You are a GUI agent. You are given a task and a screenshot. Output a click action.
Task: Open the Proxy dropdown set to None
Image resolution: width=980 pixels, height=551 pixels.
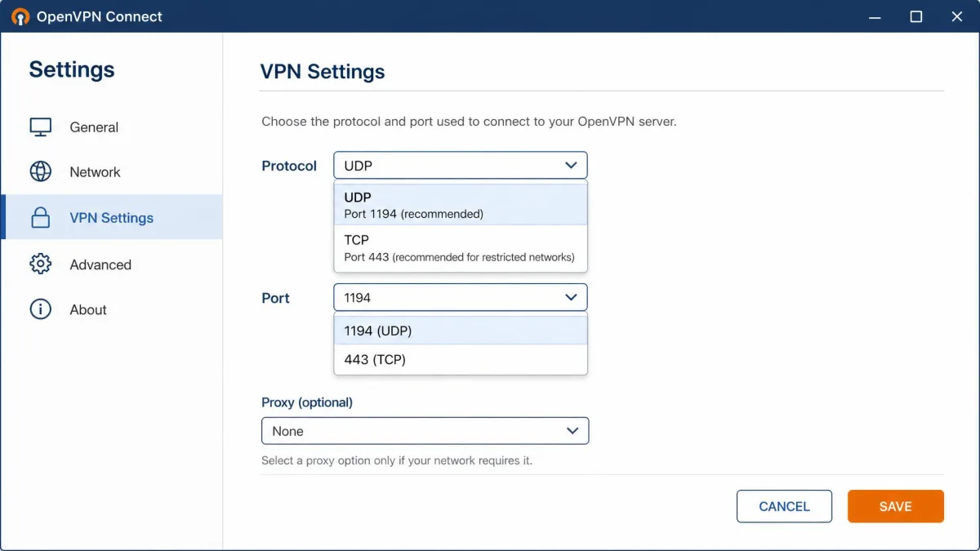click(x=425, y=431)
